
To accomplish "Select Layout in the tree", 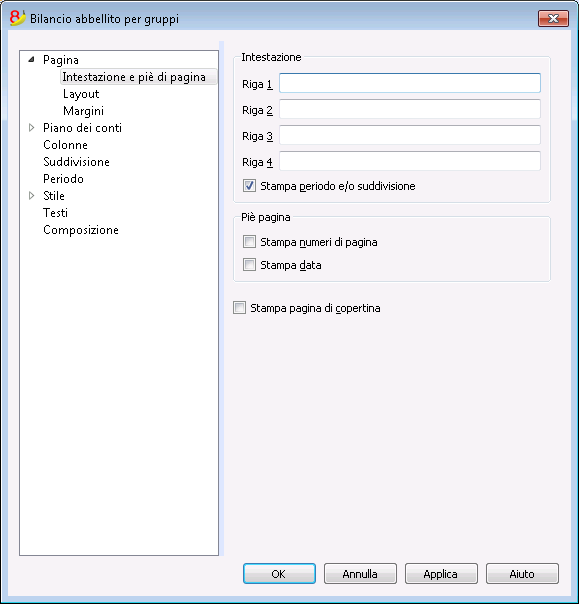I will tap(81, 94).
